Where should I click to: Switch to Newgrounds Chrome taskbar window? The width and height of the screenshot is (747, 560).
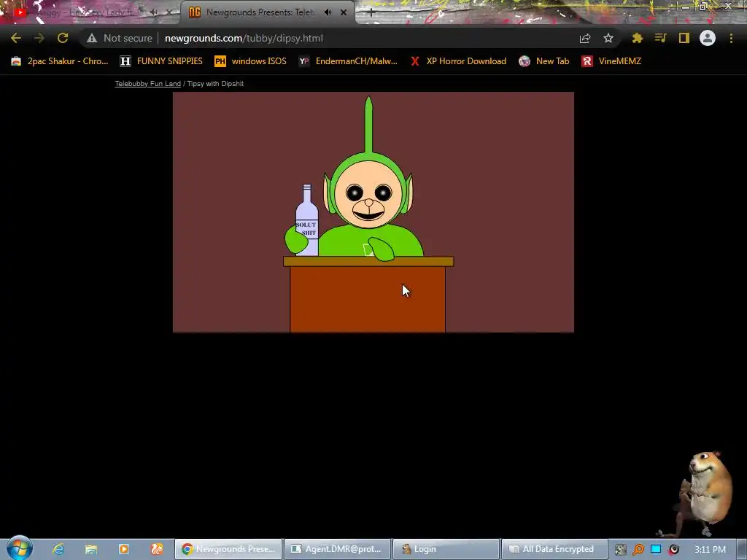(228, 549)
